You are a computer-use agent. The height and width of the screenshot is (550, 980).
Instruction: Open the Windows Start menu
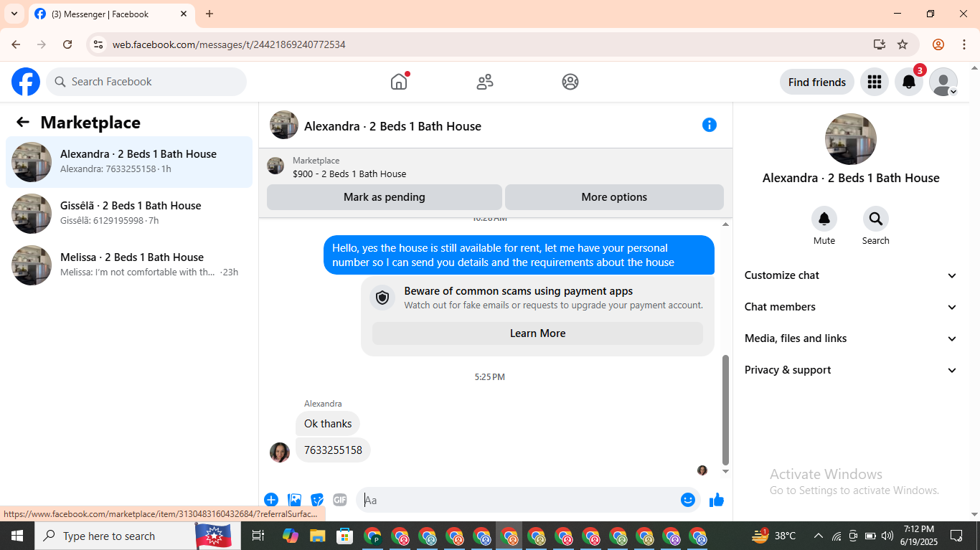(17, 536)
